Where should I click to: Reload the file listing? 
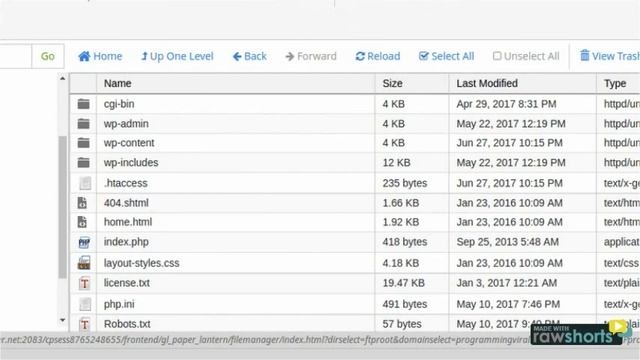coord(378,56)
